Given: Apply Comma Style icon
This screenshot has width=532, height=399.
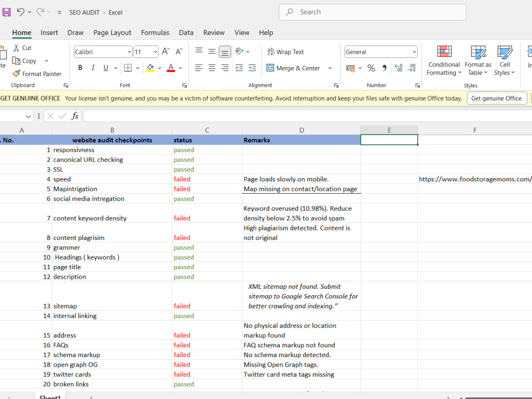Looking at the screenshot, I should pos(385,68).
